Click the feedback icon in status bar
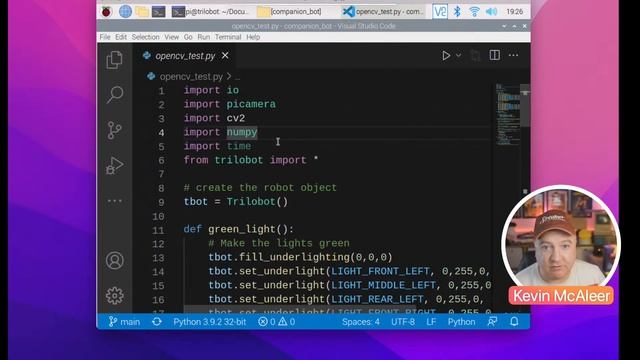The height and width of the screenshot is (360, 640). point(492,322)
